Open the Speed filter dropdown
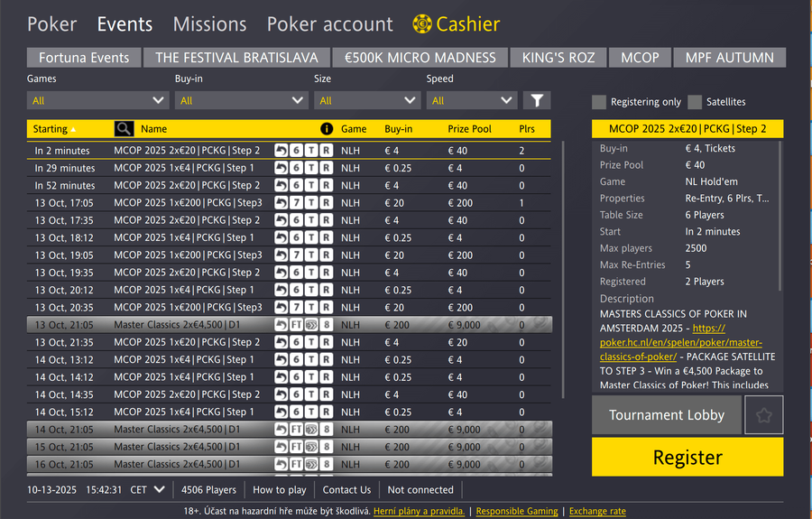The width and height of the screenshot is (812, 519). [x=470, y=101]
